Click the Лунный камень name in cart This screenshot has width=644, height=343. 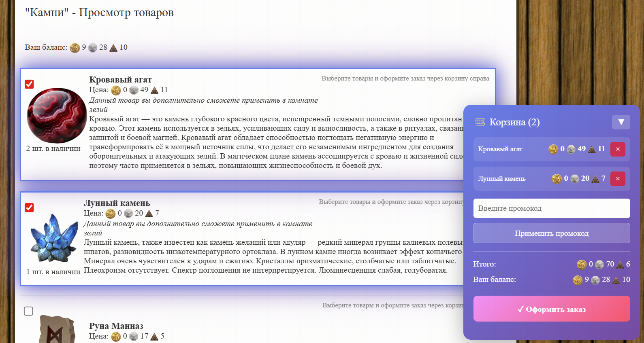click(x=502, y=179)
